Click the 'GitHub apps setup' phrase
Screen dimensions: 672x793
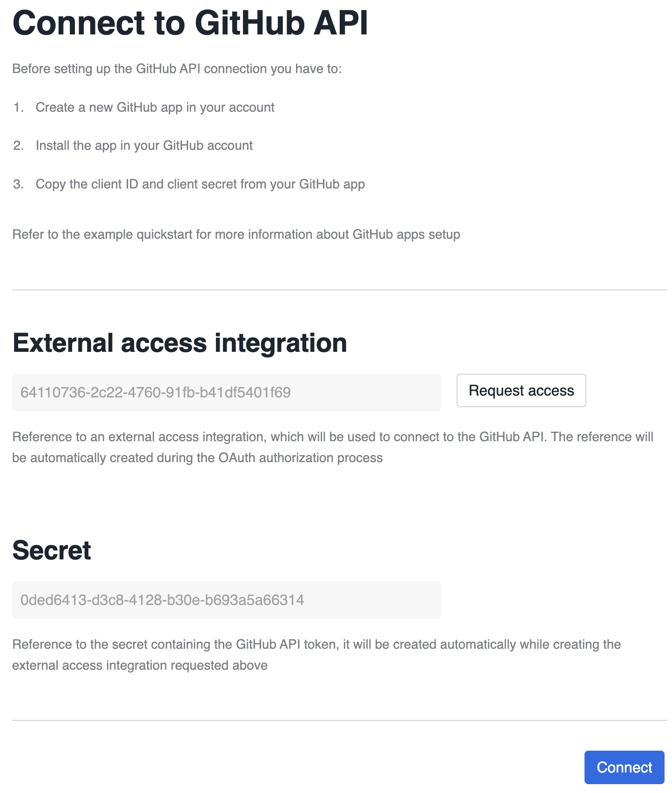tap(406, 234)
